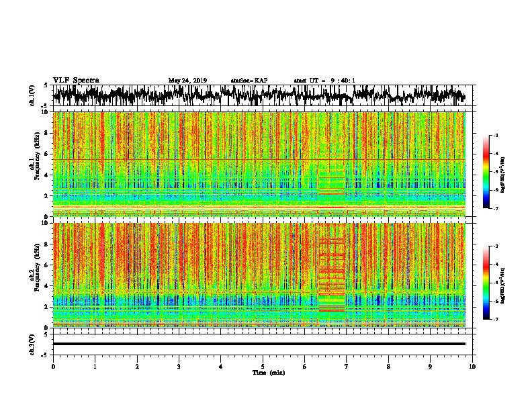Click the ch.1 spectrogram plot area
Screen dimensions: 532x411
pyautogui.click(x=259, y=164)
